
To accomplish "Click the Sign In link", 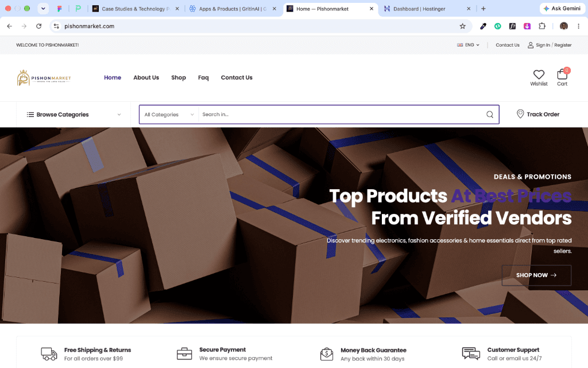I will tap(543, 45).
